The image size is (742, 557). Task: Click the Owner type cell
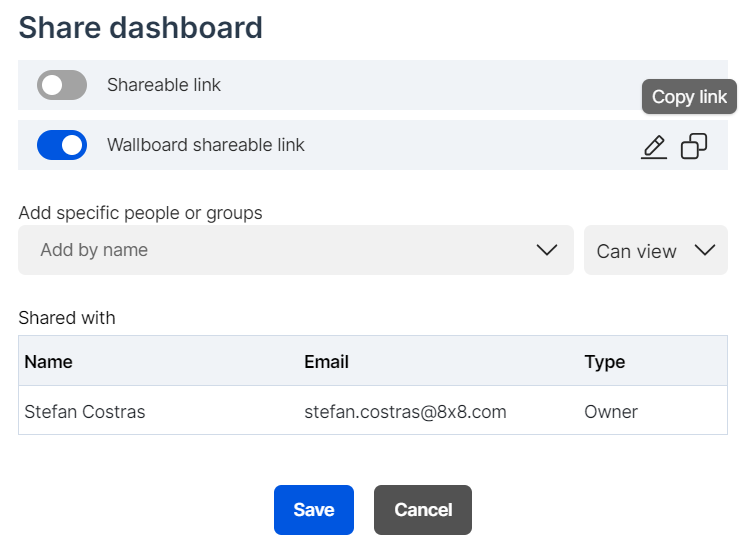[610, 412]
